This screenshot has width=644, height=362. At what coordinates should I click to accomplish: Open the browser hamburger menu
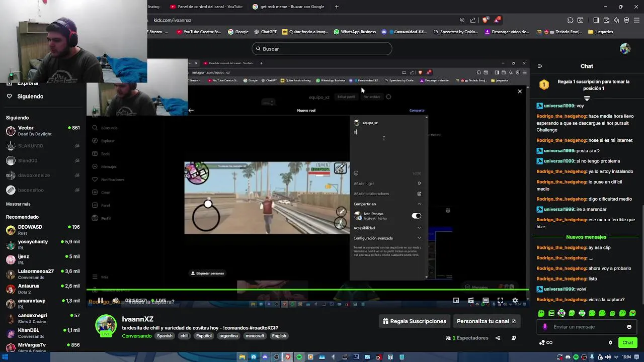click(x=636, y=20)
